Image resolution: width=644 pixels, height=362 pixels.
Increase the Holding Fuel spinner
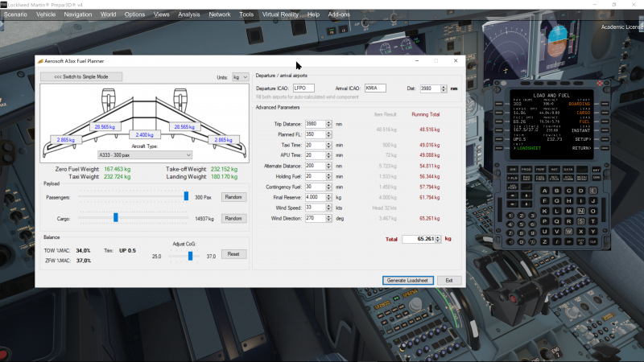(x=328, y=175)
